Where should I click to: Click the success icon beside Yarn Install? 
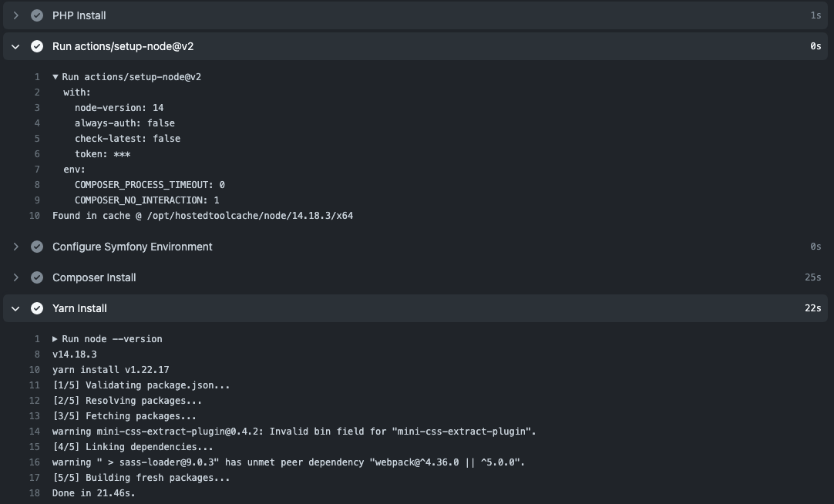coord(37,308)
